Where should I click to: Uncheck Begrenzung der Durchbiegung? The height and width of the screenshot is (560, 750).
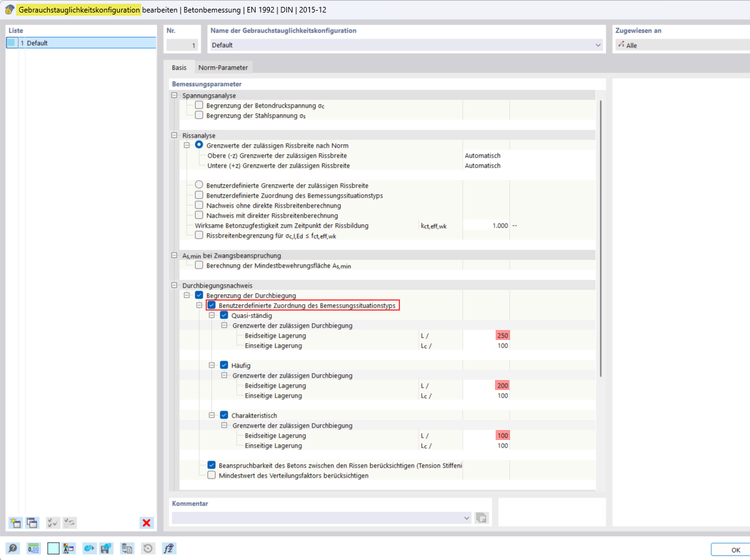click(x=199, y=295)
